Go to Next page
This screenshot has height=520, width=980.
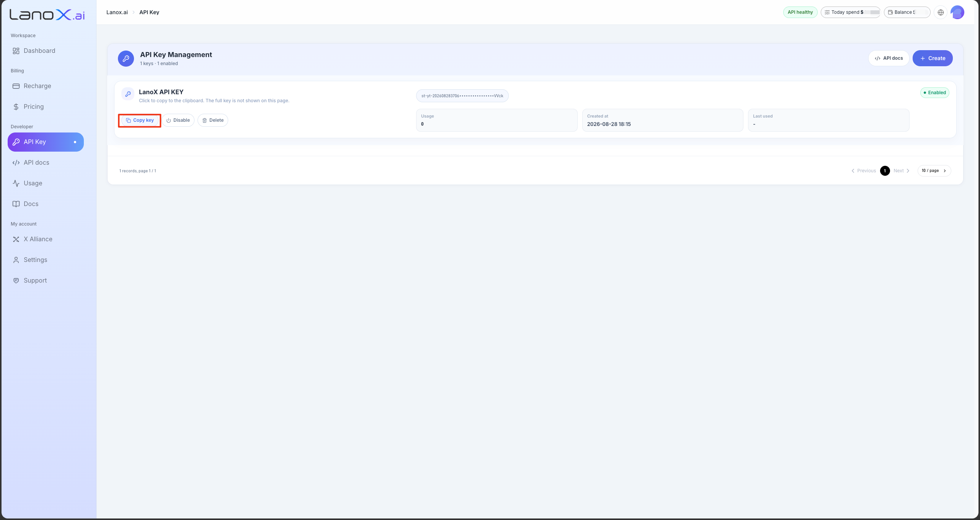coord(902,171)
